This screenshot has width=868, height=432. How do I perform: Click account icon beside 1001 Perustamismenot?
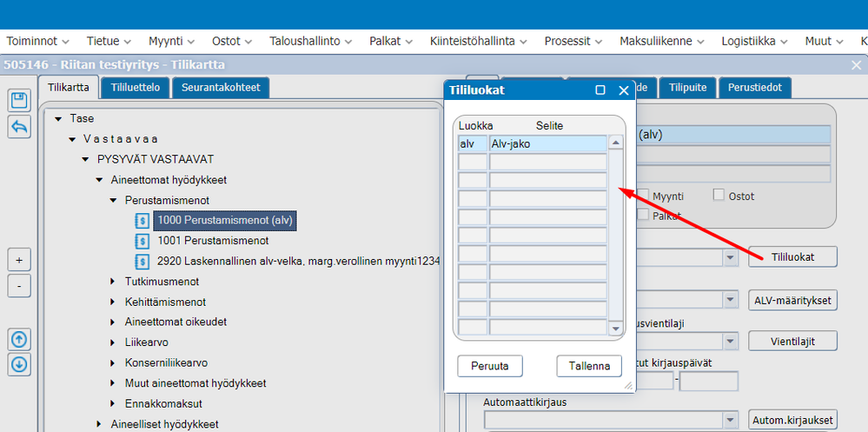tap(142, 241)
